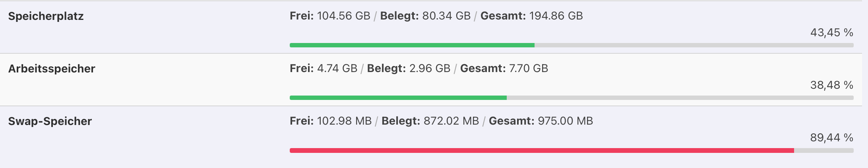Click the green Arbeitsspeicher progress bar fill
This screenshot has height=168, width=868.
point(398,98)
